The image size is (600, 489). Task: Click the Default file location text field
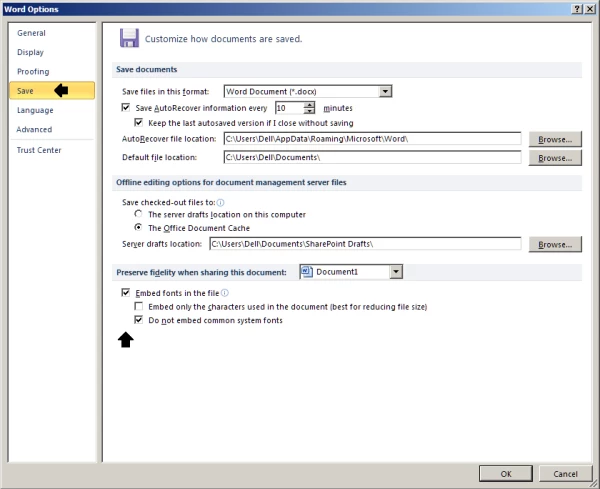371,158
